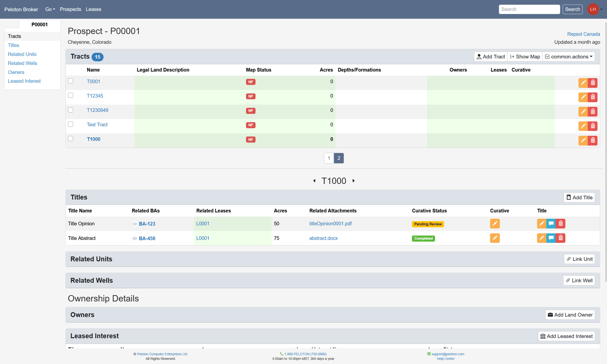Click the Add Leased Interest button

(566, 336)
